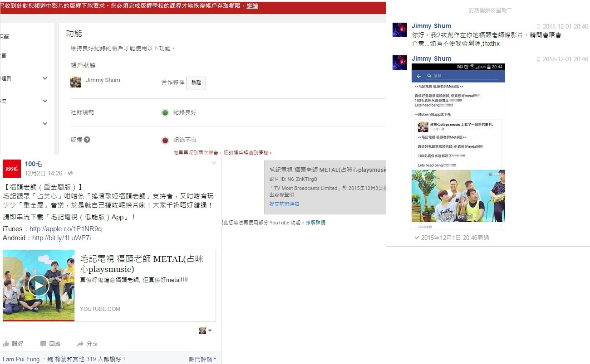
Task: Click the Like thumbs-up icon on the post
Action: click(x=6, y=344)
